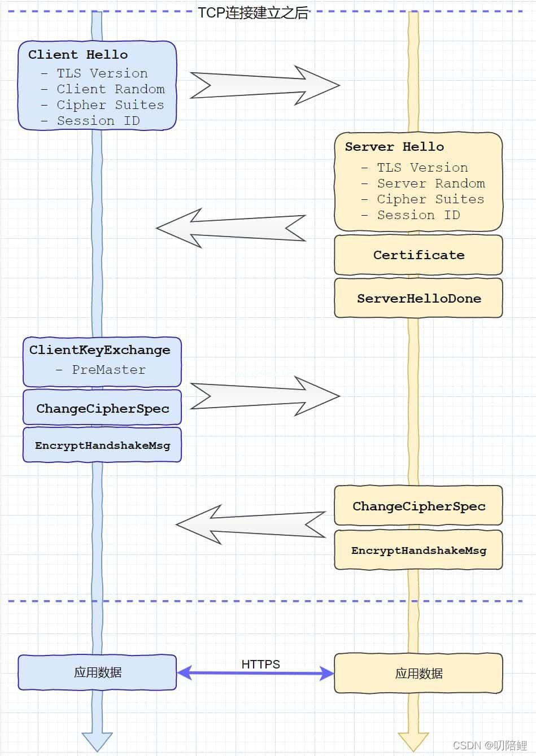Select the 'Client Random' line

click(111, 89)
